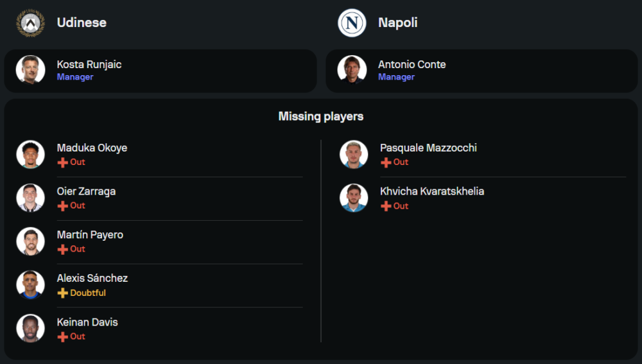The height and width of the screenshot is (364, 642).
Task: Select Oier Zarraga from missing players
Action: (86, 191)
